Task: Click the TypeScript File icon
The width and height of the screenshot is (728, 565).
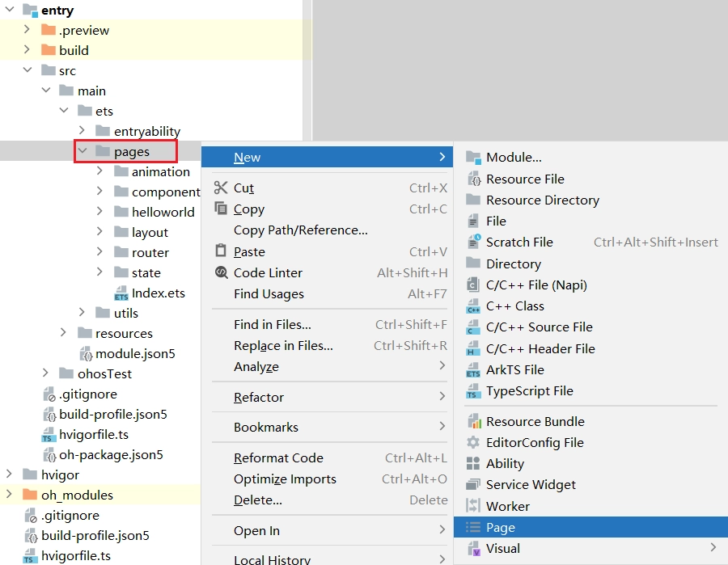Action: [x=473, y=391]
